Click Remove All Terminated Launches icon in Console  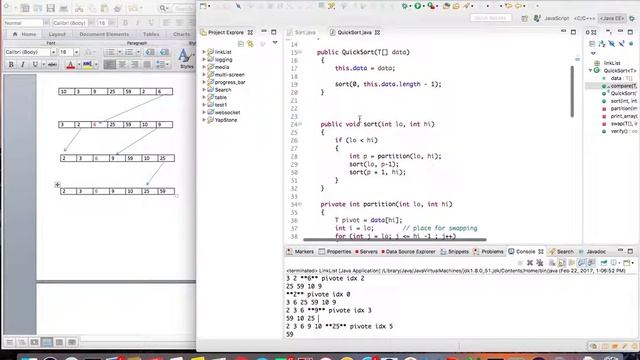pyautogui.click(x=540, y=263)
